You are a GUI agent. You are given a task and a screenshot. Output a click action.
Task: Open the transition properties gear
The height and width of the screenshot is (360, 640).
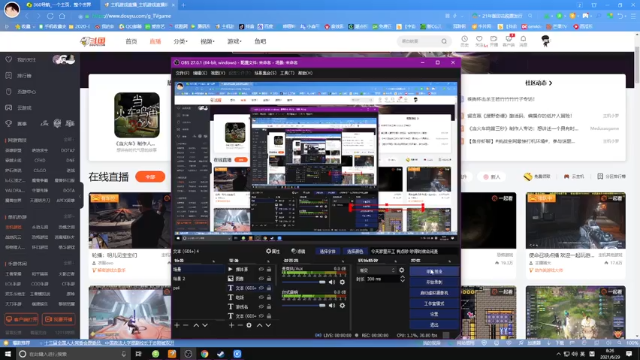point(402,270)
